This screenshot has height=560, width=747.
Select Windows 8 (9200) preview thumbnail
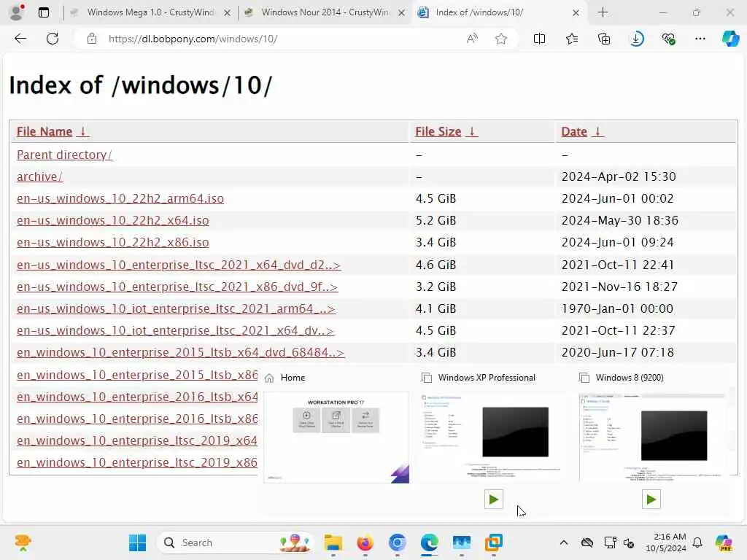[651, 437]
